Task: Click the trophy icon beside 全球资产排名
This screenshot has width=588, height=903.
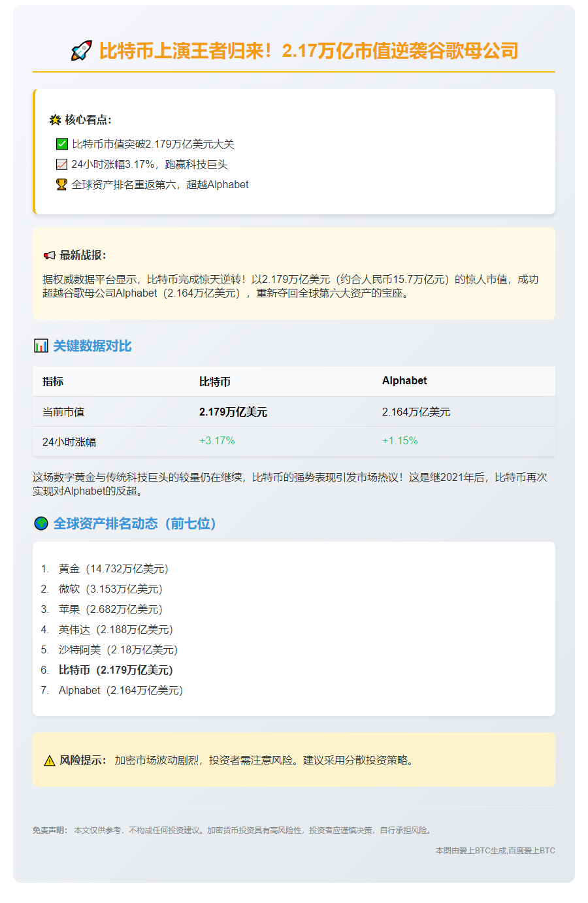Action: click(62, 185)
